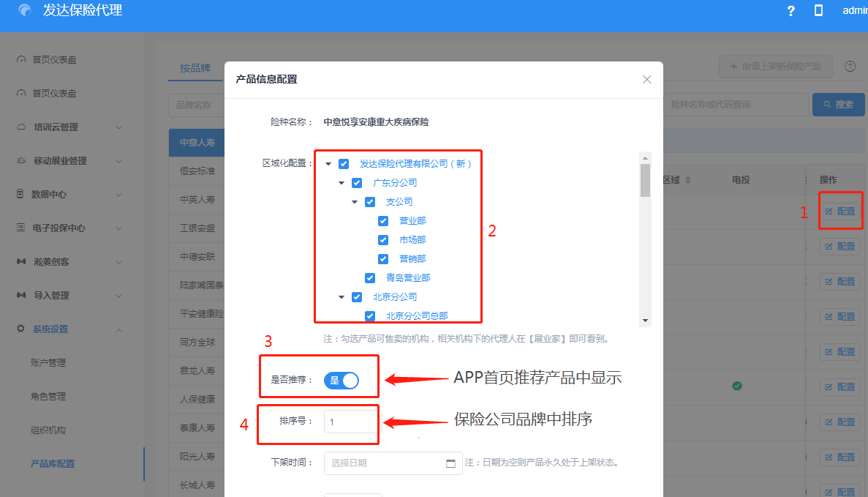Collapse the 北京分公司 tree node
The image size is (868, 497).
(x=341, y=297)
